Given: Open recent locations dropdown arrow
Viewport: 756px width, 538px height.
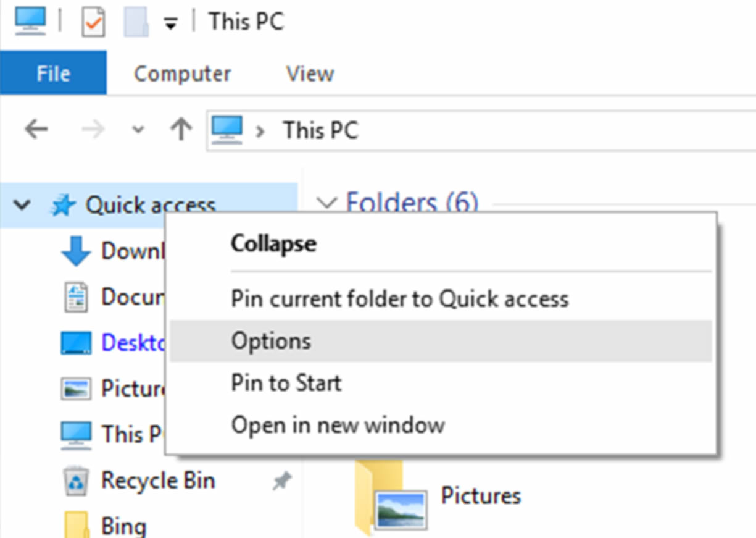Looking at the screenshot, I should (139, 130).
